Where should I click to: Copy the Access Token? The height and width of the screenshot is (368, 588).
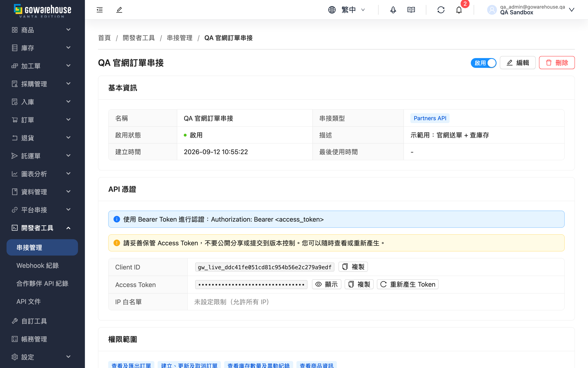359,284
